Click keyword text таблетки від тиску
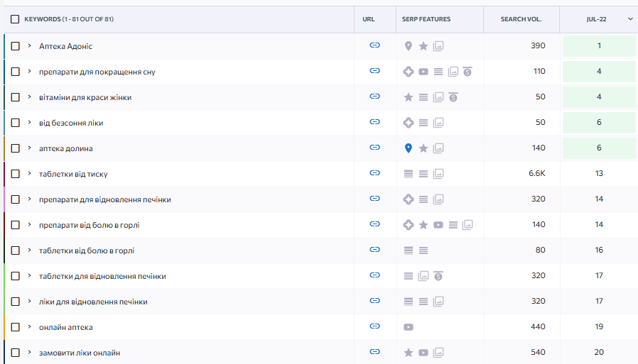Screen dimensions: 638x364 click(x=73, y=174)
